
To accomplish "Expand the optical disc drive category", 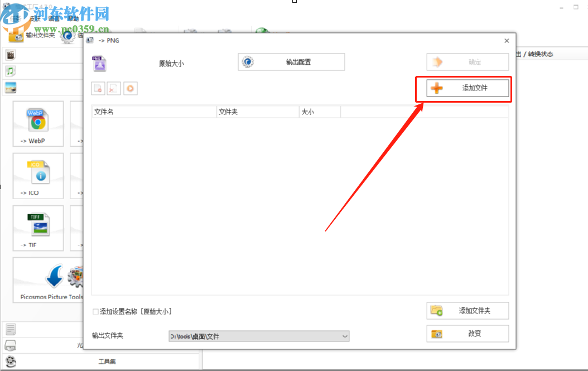I will tap(11, 345).
